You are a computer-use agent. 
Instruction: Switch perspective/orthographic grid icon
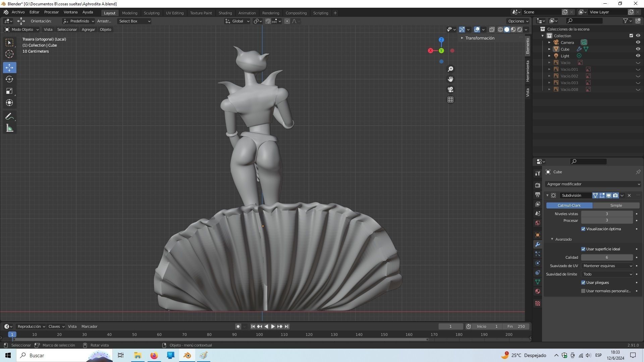450,100
